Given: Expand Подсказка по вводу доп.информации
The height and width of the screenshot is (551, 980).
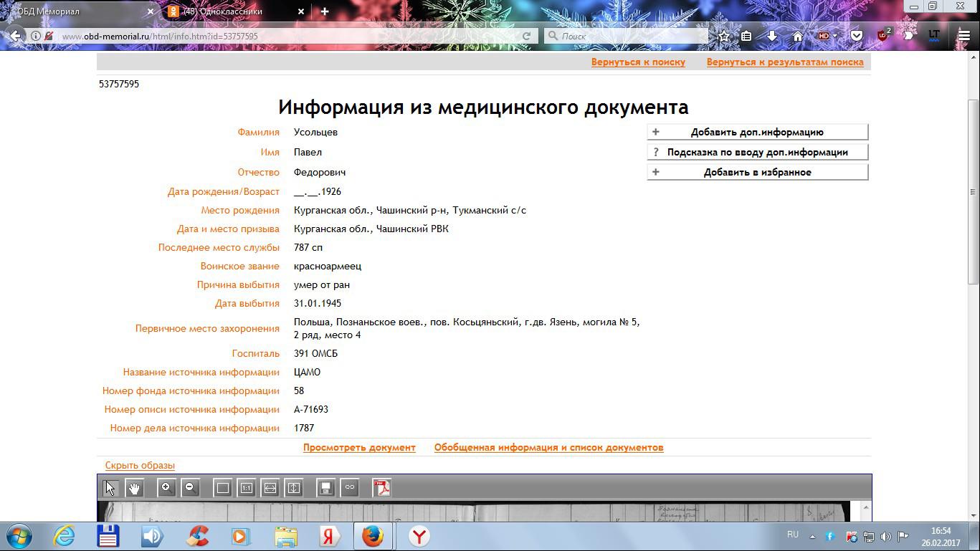Looking at the screenshot, I should [757, 152].
